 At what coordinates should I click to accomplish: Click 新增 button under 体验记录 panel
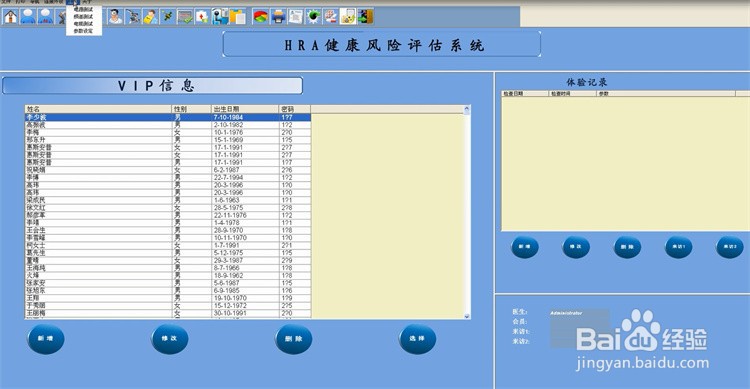click(x=525, y=247)
